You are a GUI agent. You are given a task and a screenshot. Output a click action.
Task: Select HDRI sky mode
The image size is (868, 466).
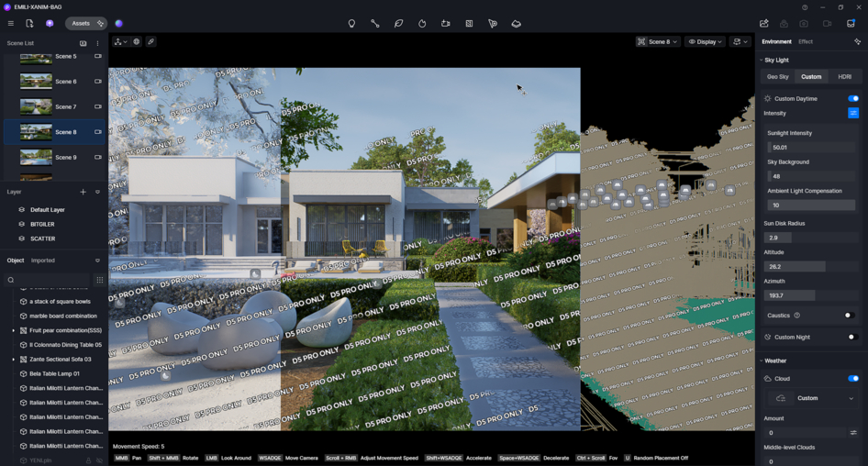pos(844,77)
